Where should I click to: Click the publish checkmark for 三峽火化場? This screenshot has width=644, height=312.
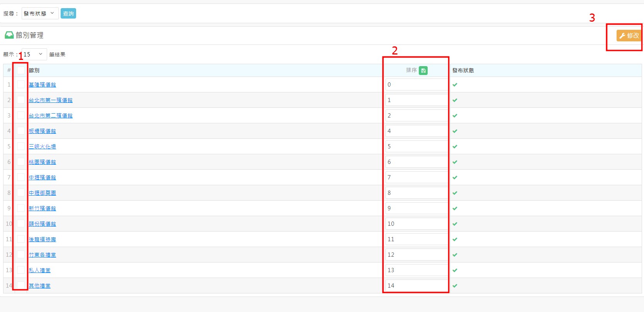pos(455,147)
